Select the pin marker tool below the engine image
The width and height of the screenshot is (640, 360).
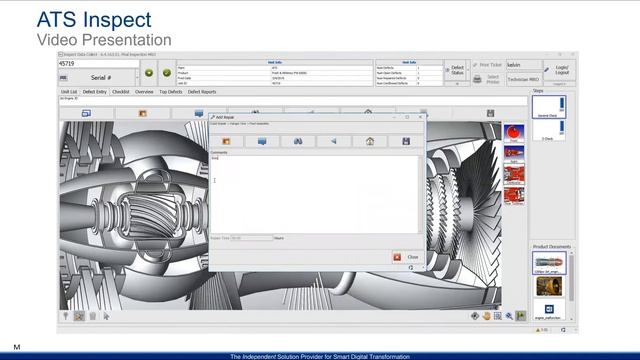point(66,316)
